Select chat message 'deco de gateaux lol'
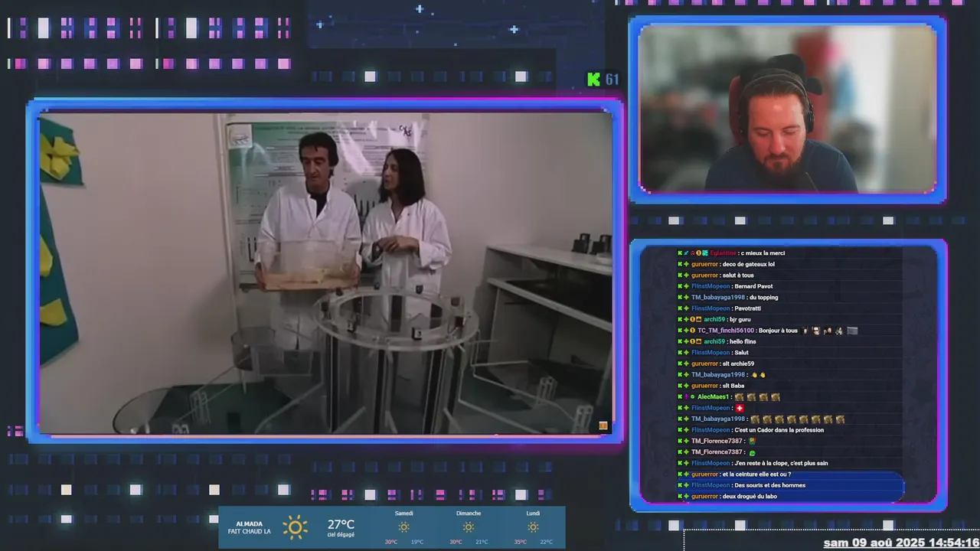The image size is (980, 551). coord(747,264)
